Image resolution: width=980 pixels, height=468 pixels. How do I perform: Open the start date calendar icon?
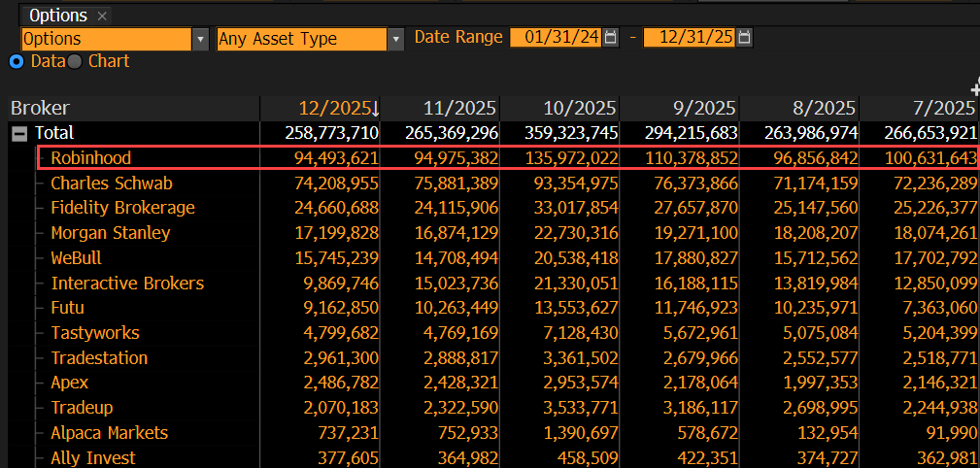tap(611, 38)
